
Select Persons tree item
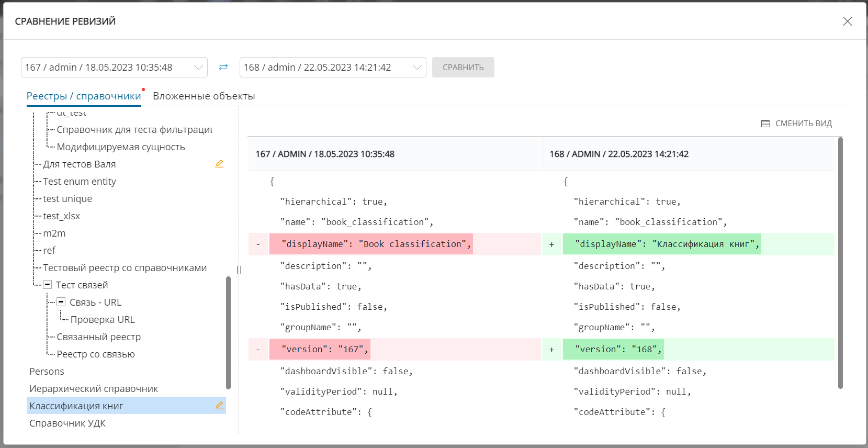pyautogui.click(x=47, y=371)
